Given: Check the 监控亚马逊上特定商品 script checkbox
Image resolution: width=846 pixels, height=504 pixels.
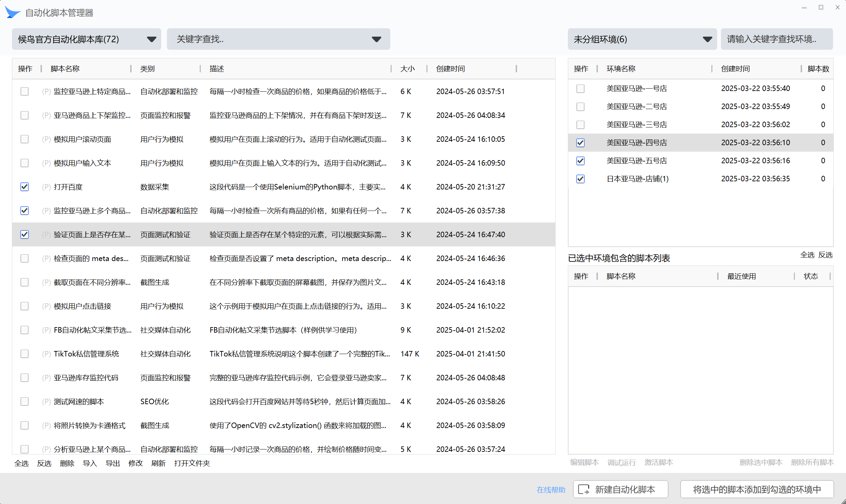Looking at the screenshot, I should (x=25, y=91).
